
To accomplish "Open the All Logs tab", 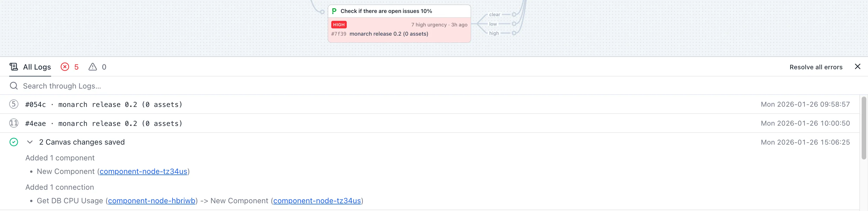I will [37, 67].
